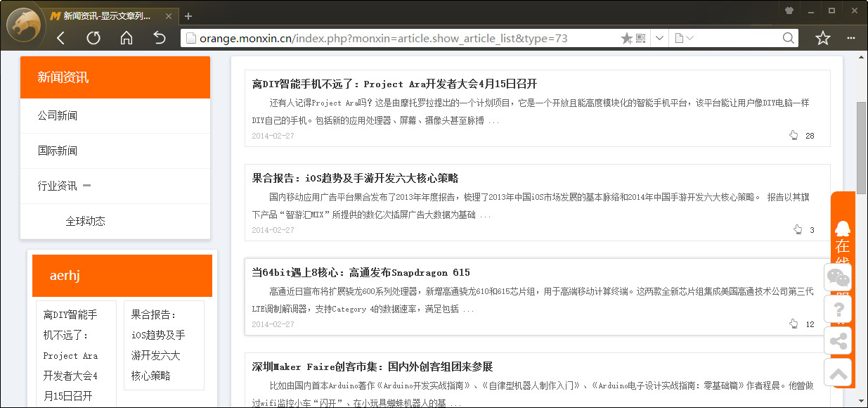Jump back to top with arrow
868x408 pixels.
coord(838,373)
